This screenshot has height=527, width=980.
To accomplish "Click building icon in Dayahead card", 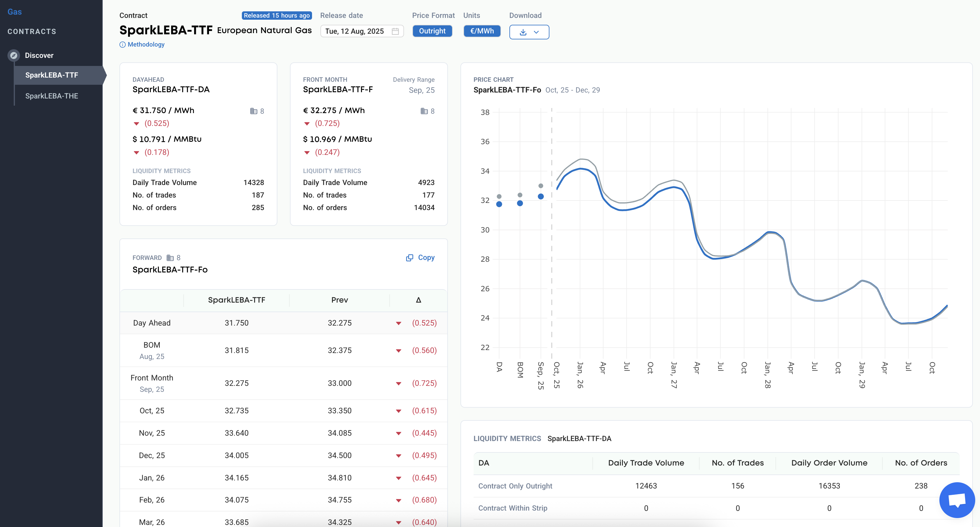I will (x=254, y=111).
